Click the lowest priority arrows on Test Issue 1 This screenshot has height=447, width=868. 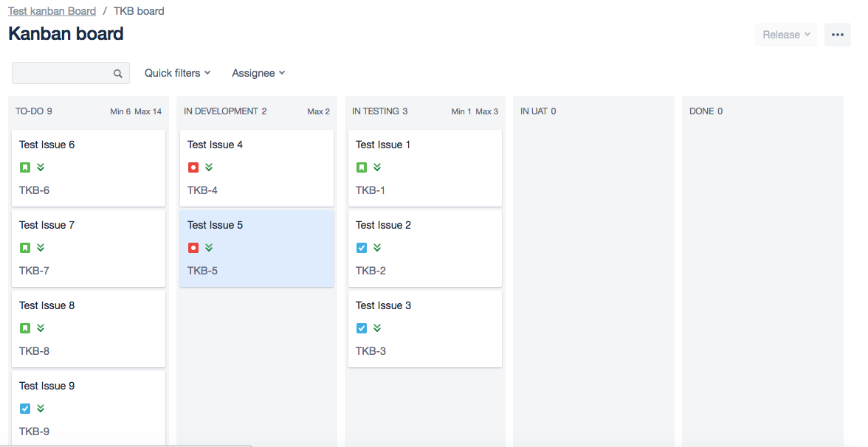pyautogui.click(x=377, y=167)
